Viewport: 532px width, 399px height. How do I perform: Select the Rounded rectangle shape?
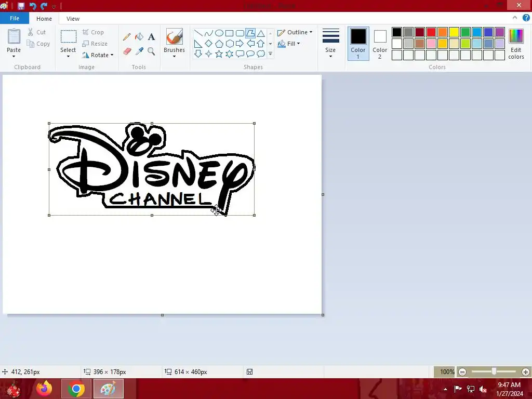click(x=240, y=33)
